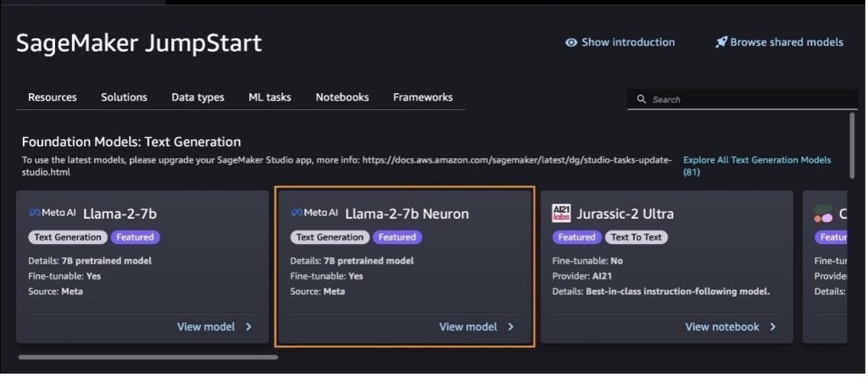
Task: Click the horizontal scrollbar under model cards
Action: 147,357
